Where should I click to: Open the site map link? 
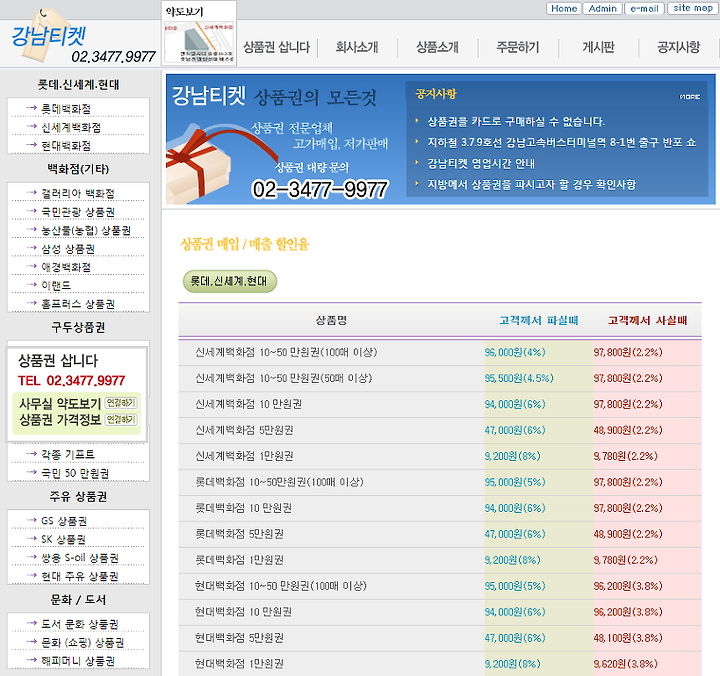coord(692,8)
